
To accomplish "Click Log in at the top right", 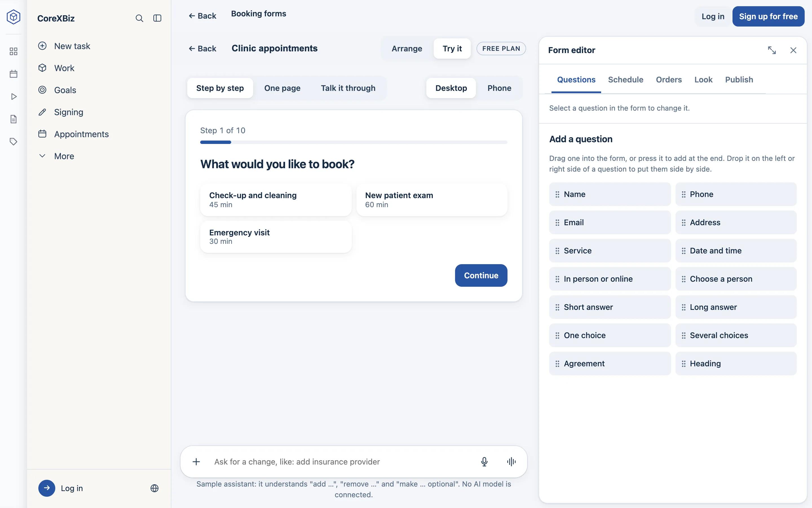I will click(713, 16).
